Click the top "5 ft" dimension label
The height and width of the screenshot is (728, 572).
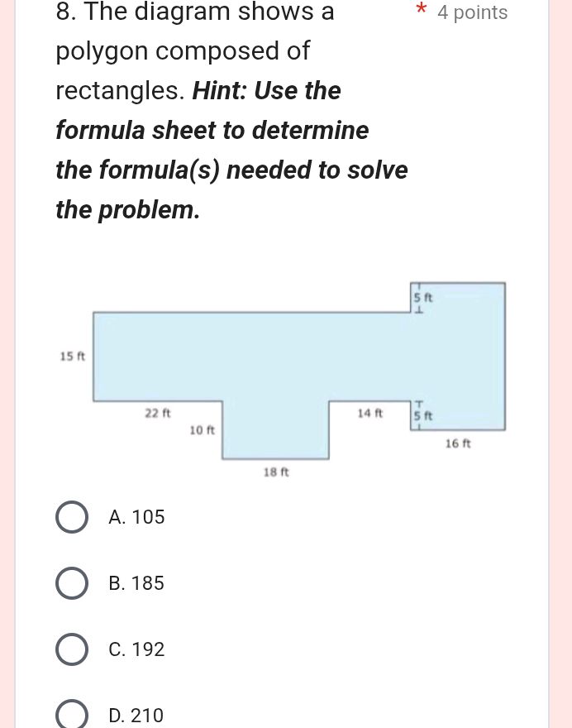[x=422, y=298]
